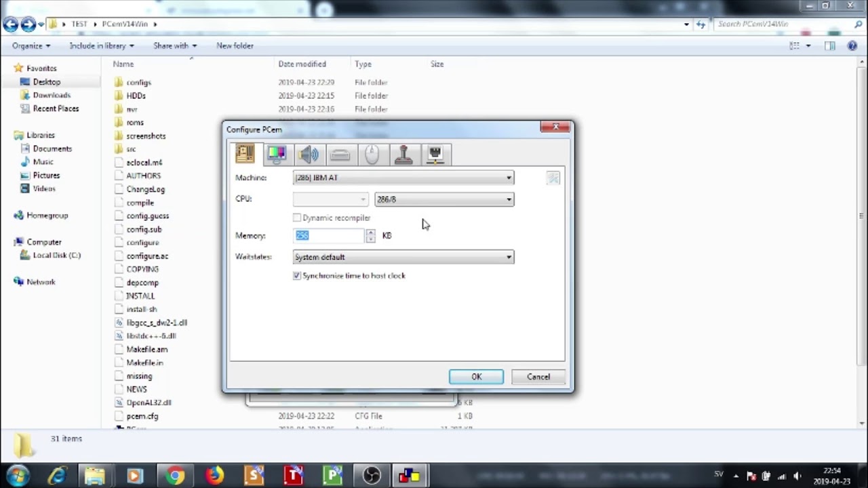The height and width of the screenshot is (488, 868).
Task: Switch to the Sound tab with the speaker icon
Action: (309, 154)
